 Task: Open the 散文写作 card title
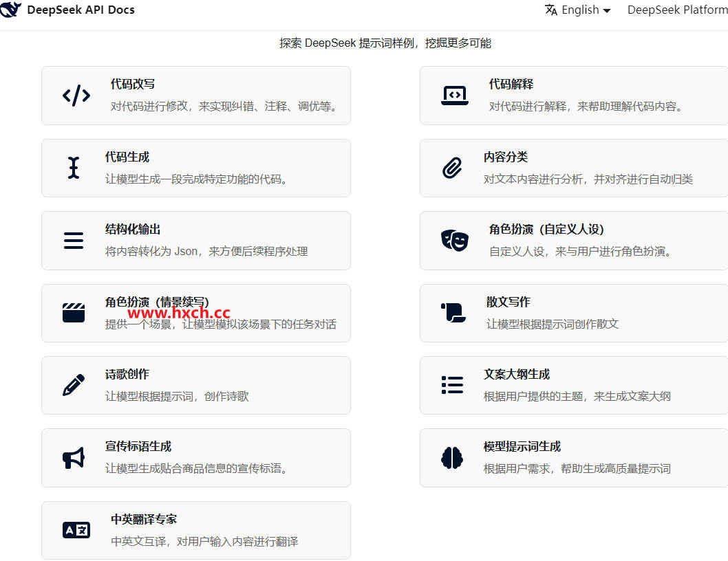[508, 302]
